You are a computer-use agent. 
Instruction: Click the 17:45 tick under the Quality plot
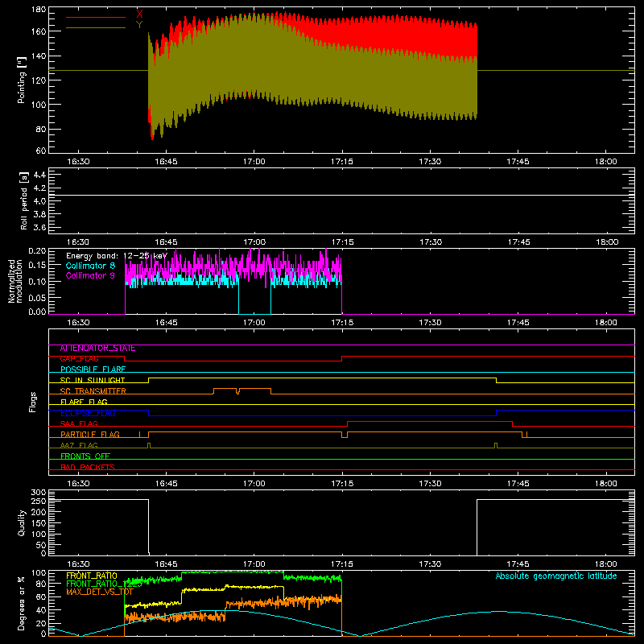518,564
